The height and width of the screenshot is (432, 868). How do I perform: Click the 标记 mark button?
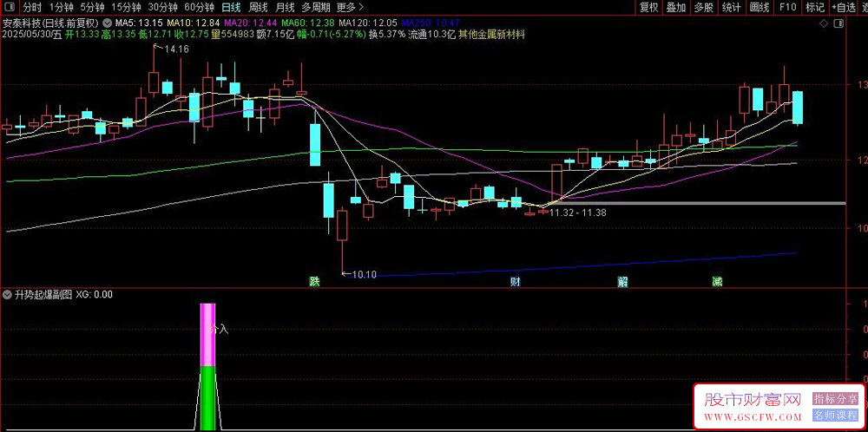815,7
